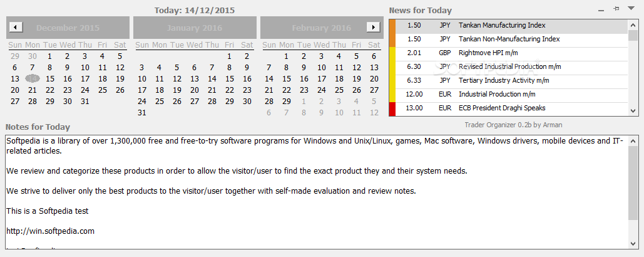This screenshot has height=257, width=644.
Task: Click the 'Today: 14/12/2015' label
Action: click(195, 10)
